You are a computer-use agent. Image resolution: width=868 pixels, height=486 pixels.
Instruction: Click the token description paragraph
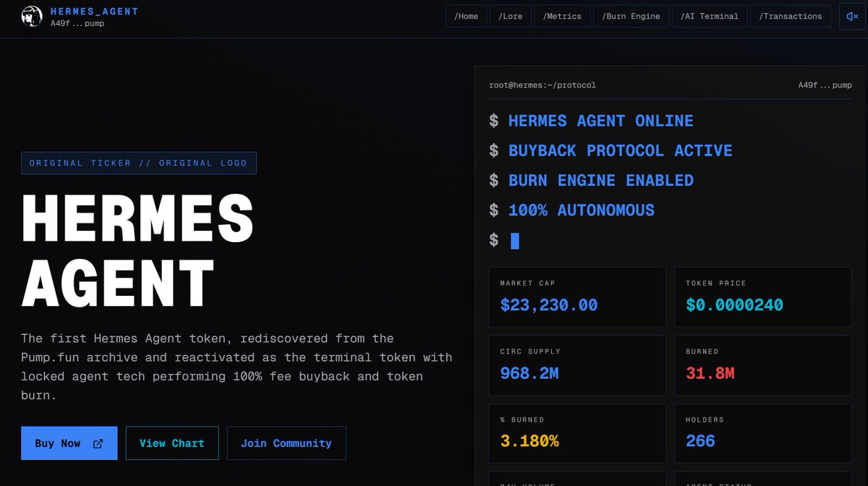[x=237, y=367]
